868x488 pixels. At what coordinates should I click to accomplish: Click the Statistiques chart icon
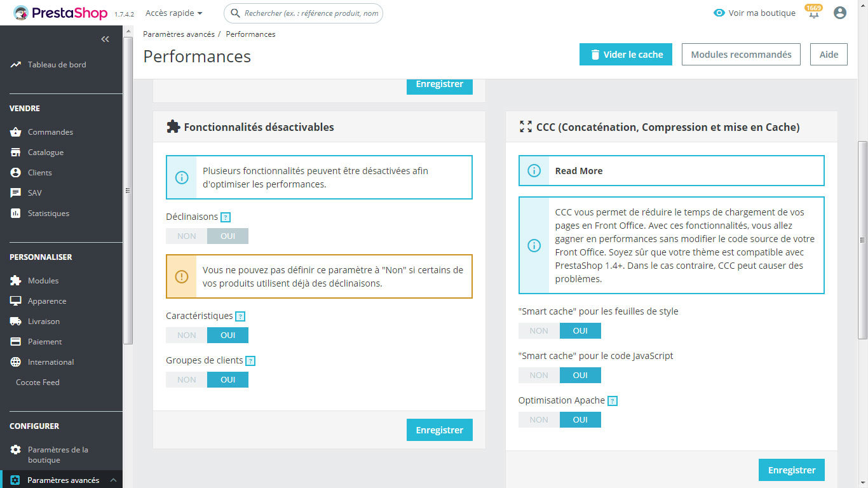[15, 213]
